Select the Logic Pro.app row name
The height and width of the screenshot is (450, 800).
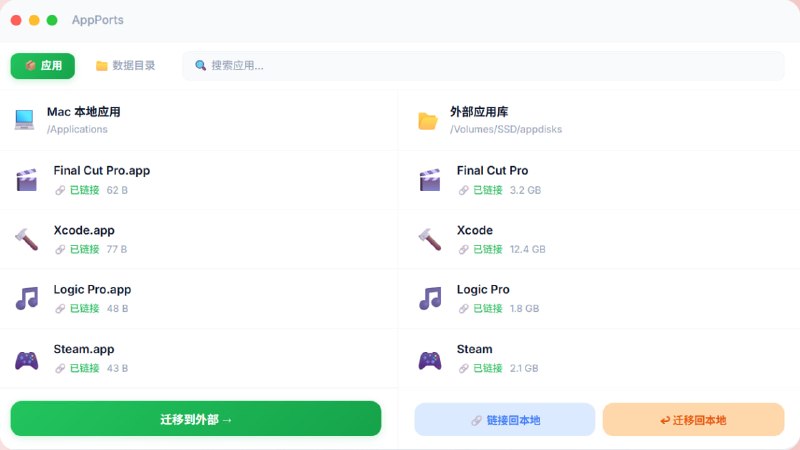[92, 289]
